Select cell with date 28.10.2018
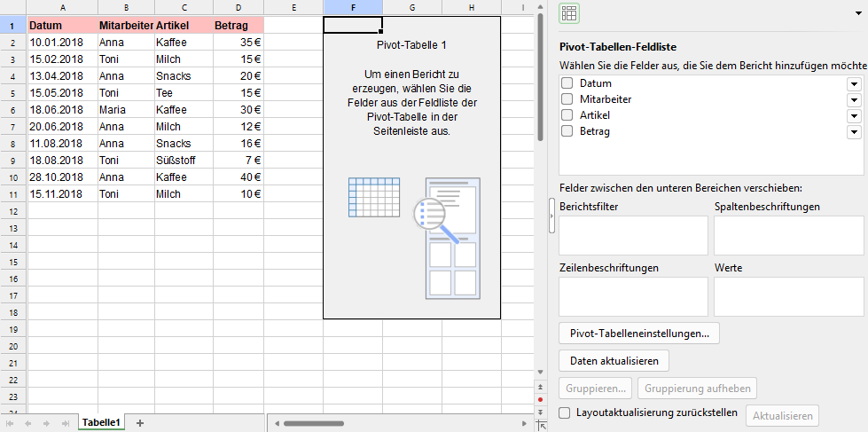The width and height of the screenshot is (868, 432). (x=63, y=177)
